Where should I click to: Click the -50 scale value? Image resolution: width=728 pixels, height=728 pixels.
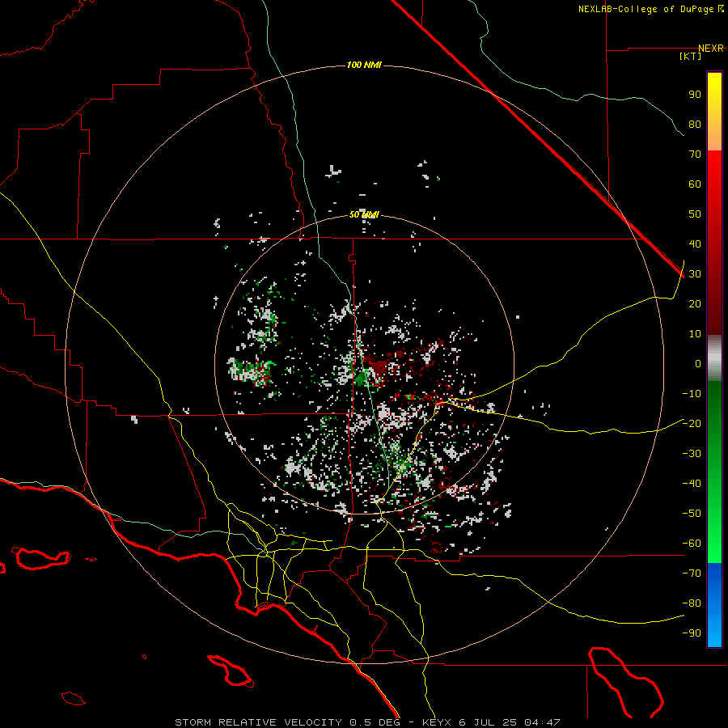click(692, 514)
